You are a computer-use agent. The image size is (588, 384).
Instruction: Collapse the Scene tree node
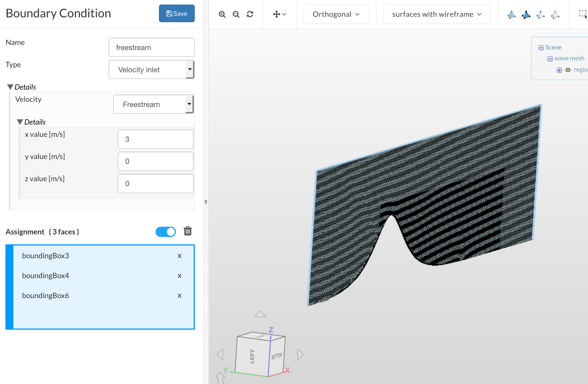click(x=541, y=48)
